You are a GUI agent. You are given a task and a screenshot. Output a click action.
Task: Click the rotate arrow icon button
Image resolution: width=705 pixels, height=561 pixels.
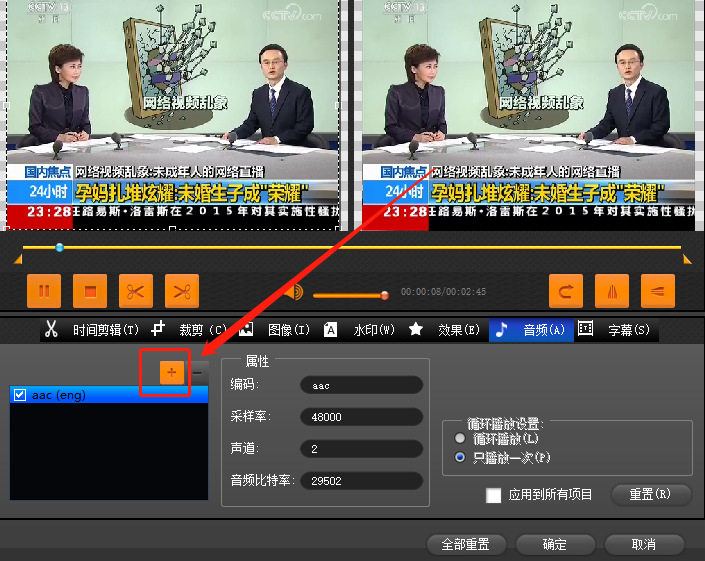[x=566, y=291]
